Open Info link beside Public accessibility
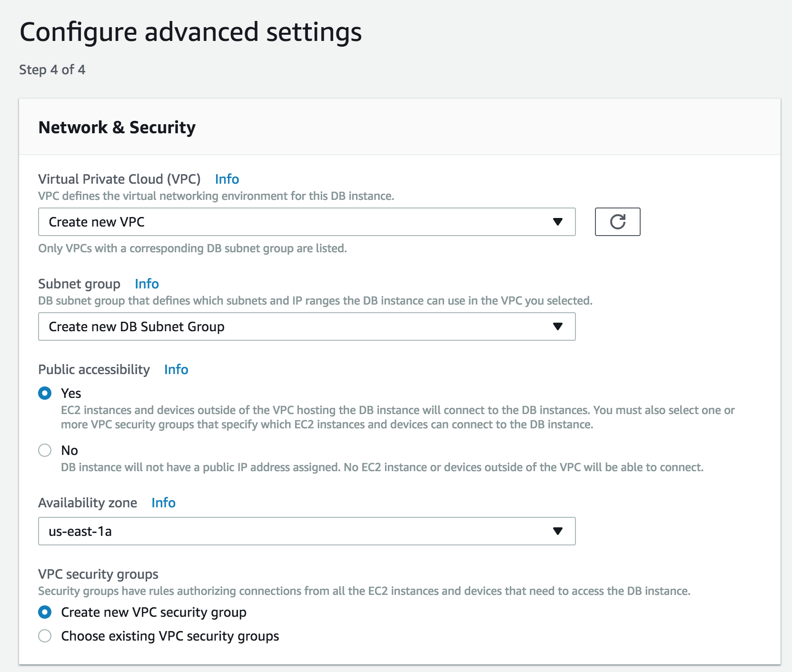 click(x=176, y=369)
